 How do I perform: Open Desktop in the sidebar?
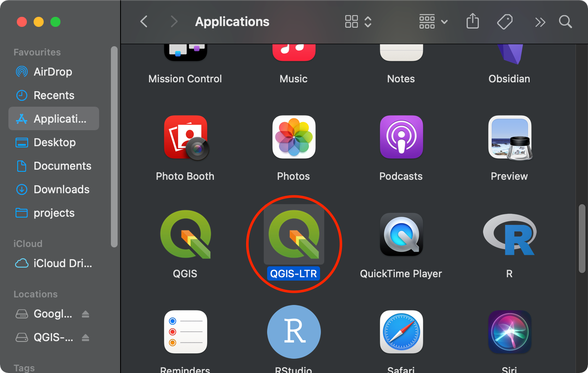click(x=54, y=142)
